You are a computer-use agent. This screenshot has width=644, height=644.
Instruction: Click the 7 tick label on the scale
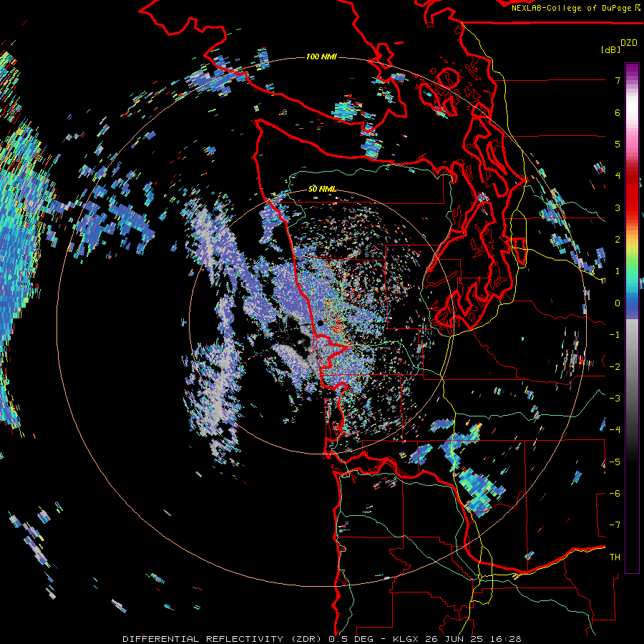pos(618,80)
